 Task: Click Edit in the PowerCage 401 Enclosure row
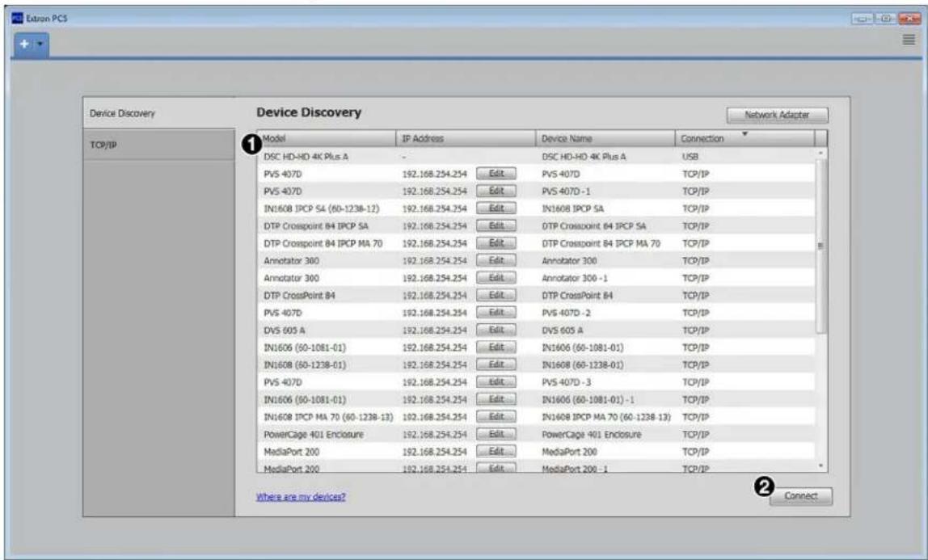point(496,434)
